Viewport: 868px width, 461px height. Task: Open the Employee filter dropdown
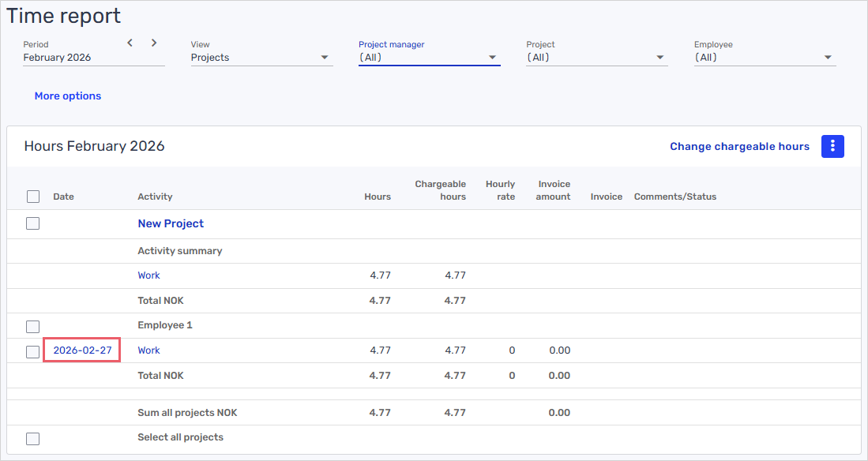click(x=764, y=58)
